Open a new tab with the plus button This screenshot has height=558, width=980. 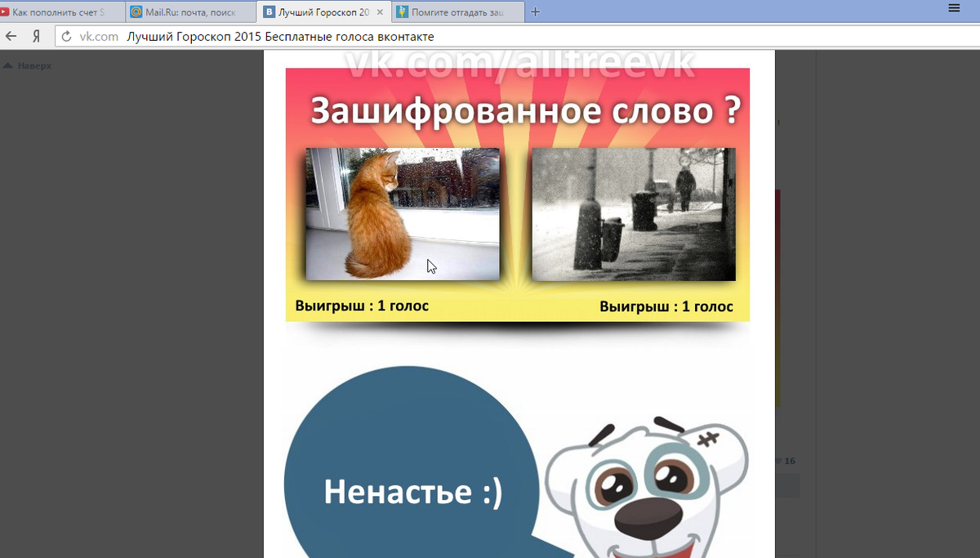pos(535,12)
